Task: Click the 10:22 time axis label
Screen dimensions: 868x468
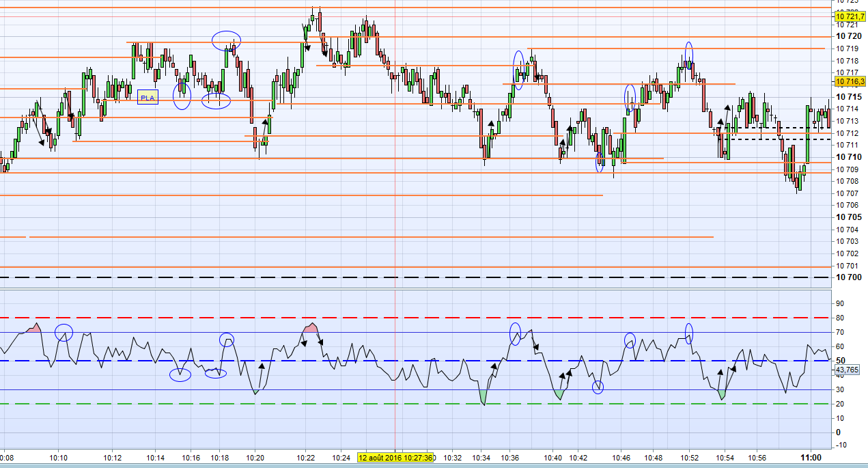Action: pyautogui.click(x=306, y=458)
